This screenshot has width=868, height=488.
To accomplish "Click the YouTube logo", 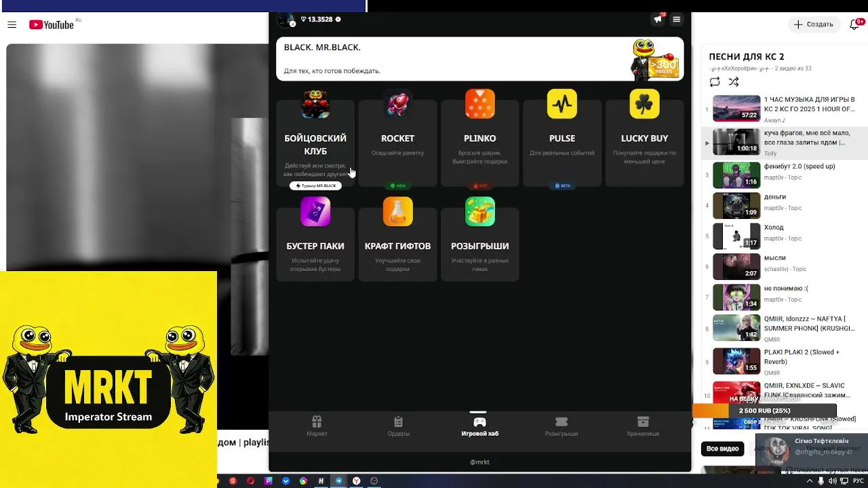I will [52, 24].
